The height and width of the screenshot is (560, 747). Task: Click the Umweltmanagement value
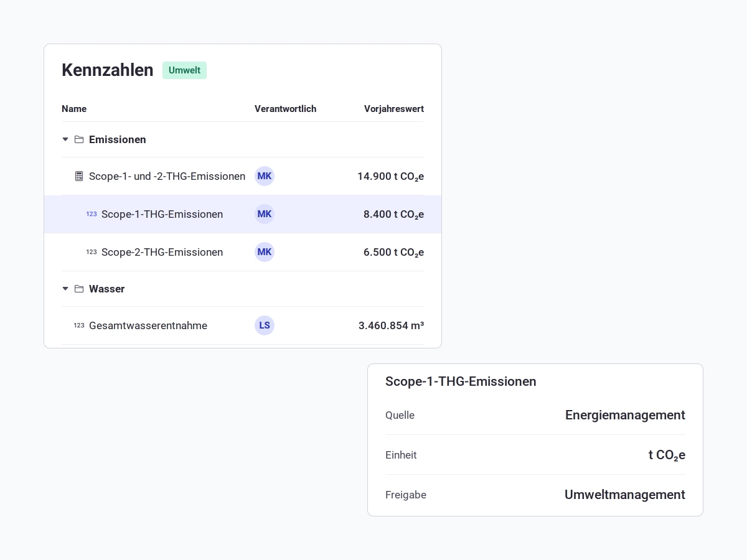pos(625,495)
